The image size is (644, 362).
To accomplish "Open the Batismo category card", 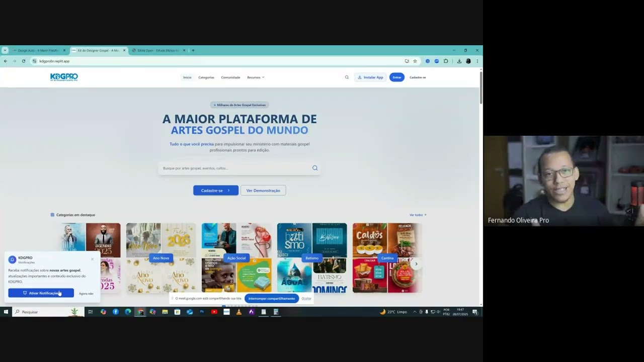I will 312,258.
